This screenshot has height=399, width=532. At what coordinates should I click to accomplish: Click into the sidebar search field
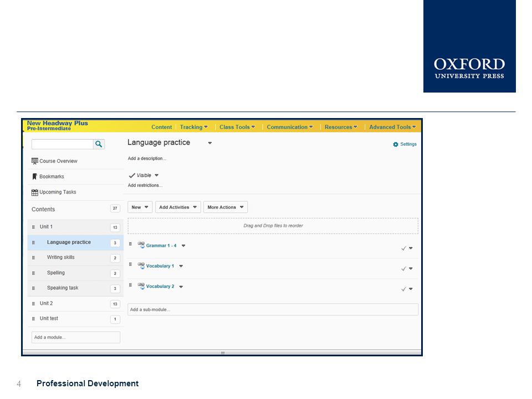[63, 144]
